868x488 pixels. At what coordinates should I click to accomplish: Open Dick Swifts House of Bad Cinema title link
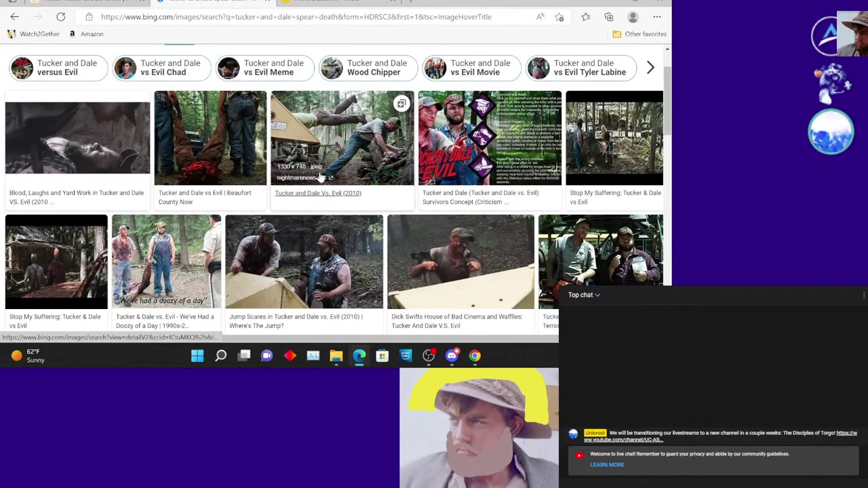pyautogui.click(x=457, y=321)
